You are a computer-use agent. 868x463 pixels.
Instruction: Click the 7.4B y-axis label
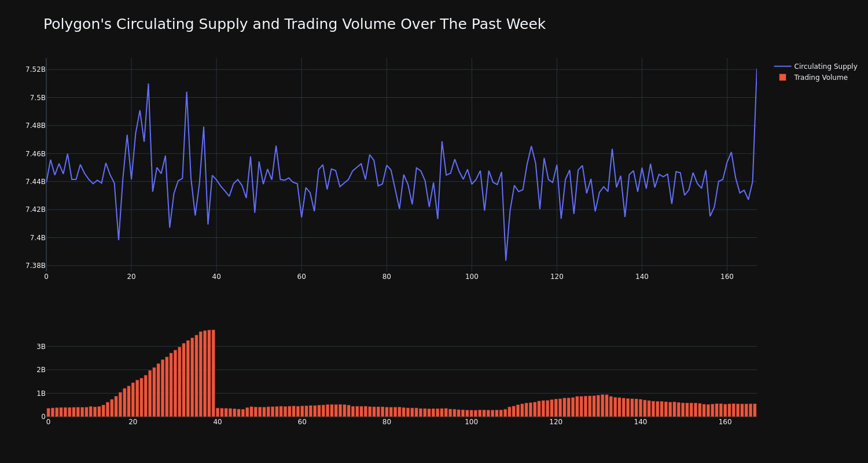(x=38, y=238)
